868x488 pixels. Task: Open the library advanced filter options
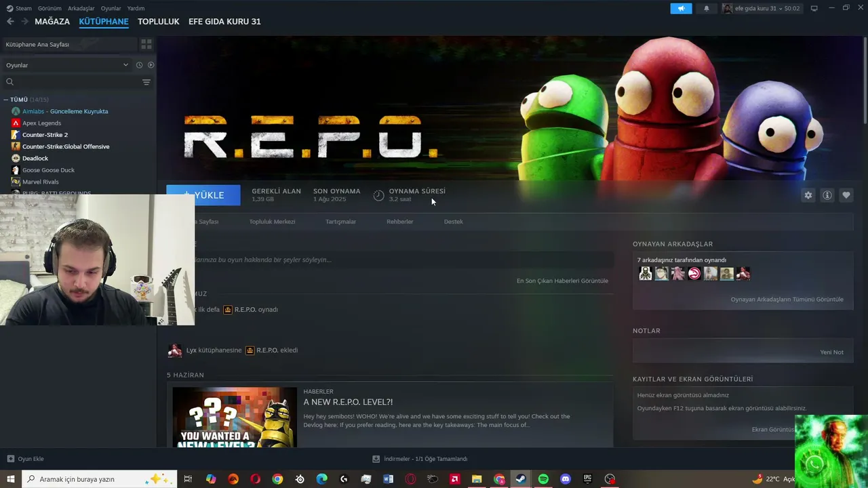pyautogui.click(x=146, y=82)
